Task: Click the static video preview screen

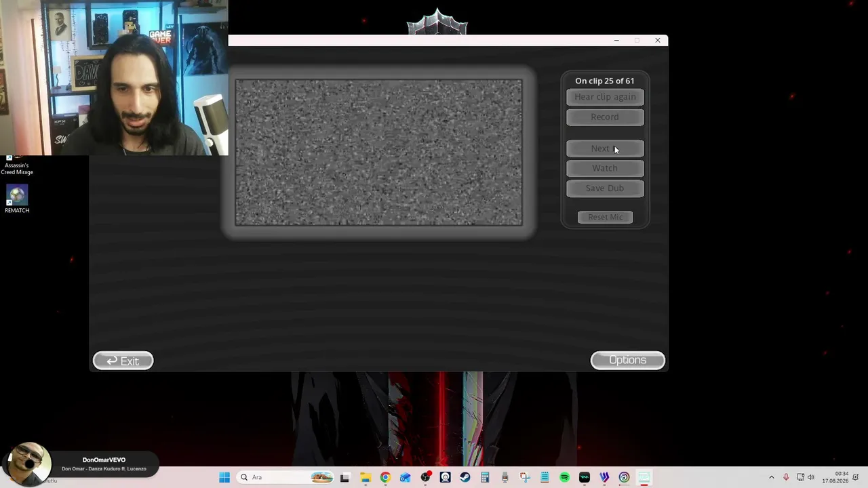Action: coord(378,152)
